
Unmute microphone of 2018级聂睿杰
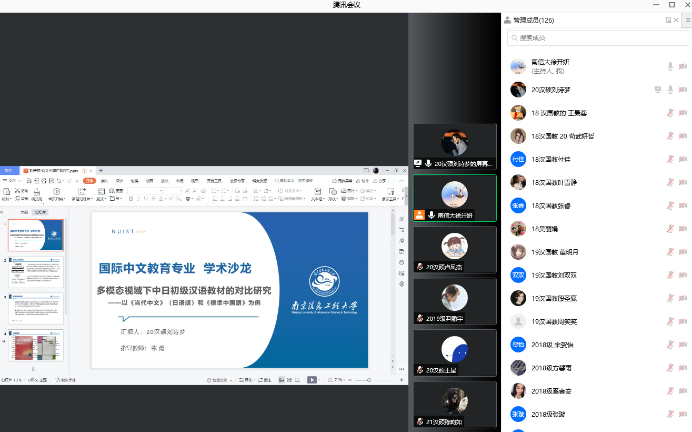point(670,390)
